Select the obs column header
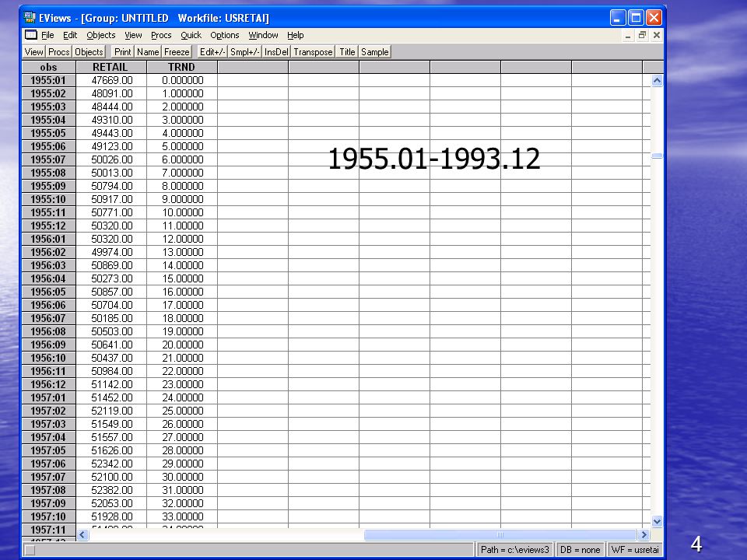Viewport: 747px width, 560px height. [x=48, y=67]
